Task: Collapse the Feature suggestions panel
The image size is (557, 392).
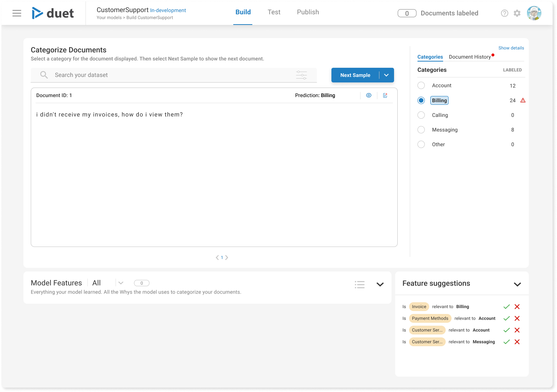Action: coord(517,284)
